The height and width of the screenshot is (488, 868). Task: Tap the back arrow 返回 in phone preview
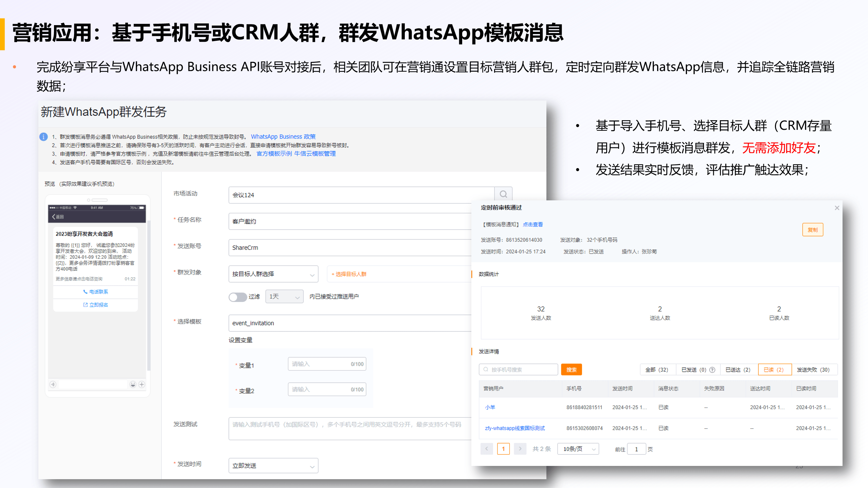coord(58,217)
